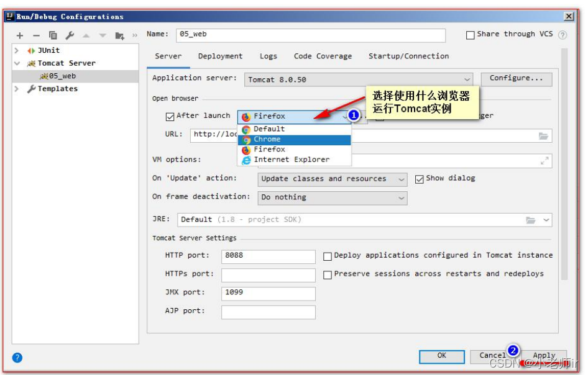Expand the VM options field
The width and height of the screenshot is (588, 375).
pyautogui.click(x=544, y=161)
